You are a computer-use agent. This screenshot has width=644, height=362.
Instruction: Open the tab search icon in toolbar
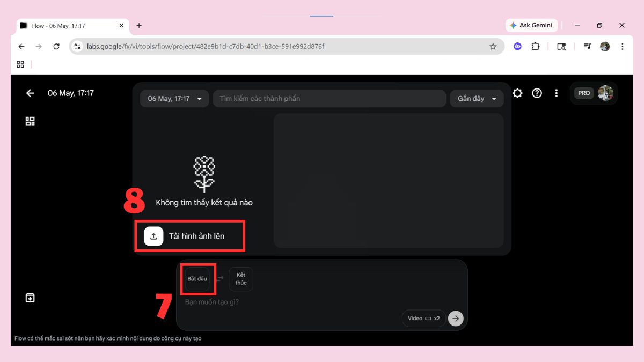coord(561,47)
